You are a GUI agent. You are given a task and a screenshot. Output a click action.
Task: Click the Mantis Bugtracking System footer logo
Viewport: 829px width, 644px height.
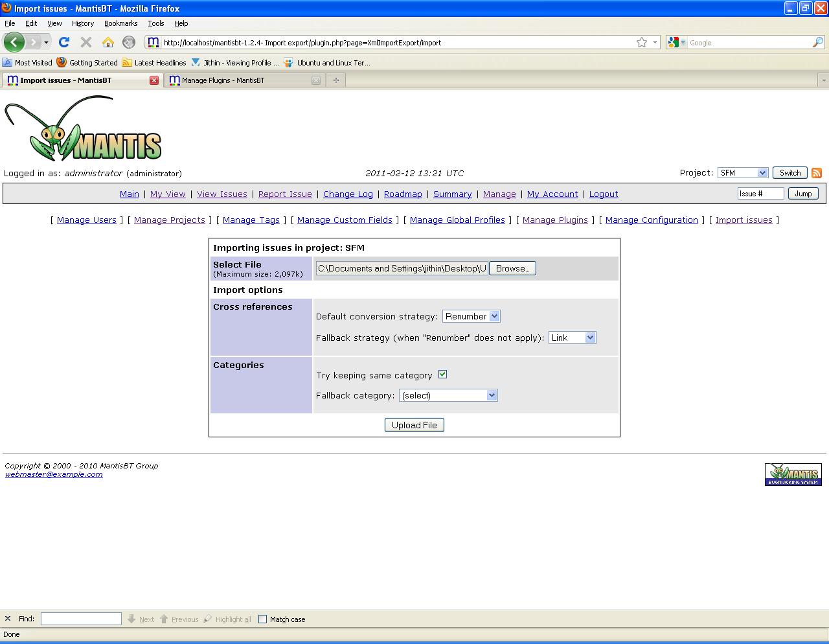tap(793, 474)
